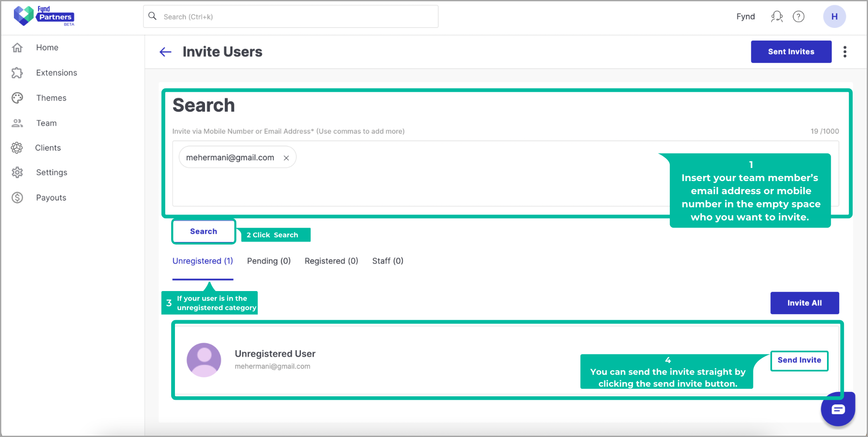
Task: Click the Themes palette icon
Action: tap(17, 98)
